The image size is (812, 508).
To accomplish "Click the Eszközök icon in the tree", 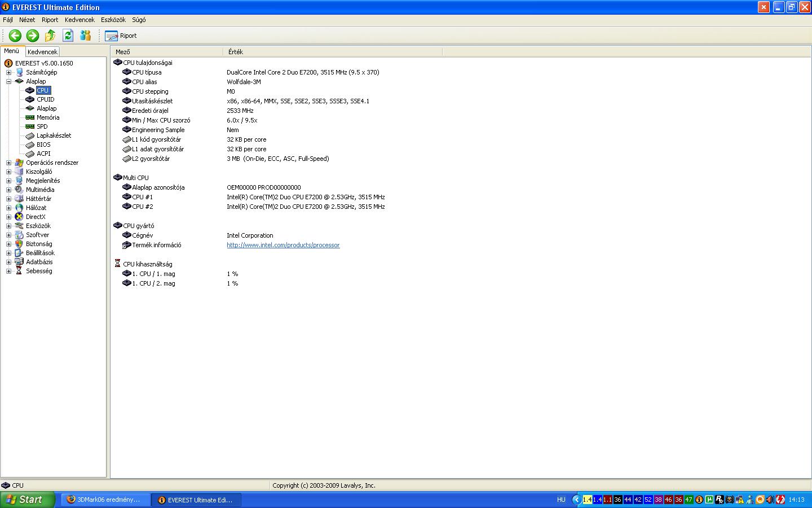I will [19, 226].
